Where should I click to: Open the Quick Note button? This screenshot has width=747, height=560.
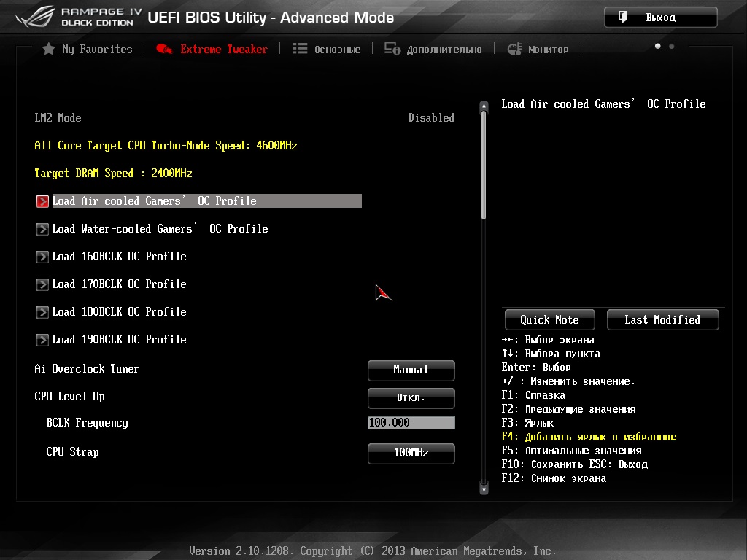tap(550, 319)
